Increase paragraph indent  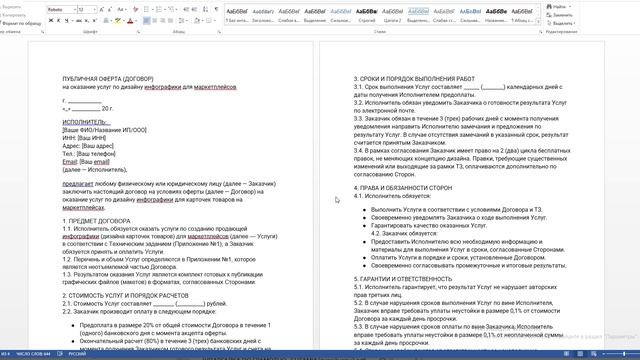click(194, 9)
